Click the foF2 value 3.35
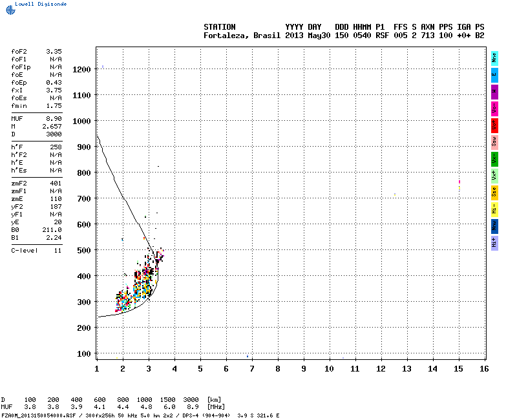Viewport: 517px width, 420px height. (x=54, y=52)
